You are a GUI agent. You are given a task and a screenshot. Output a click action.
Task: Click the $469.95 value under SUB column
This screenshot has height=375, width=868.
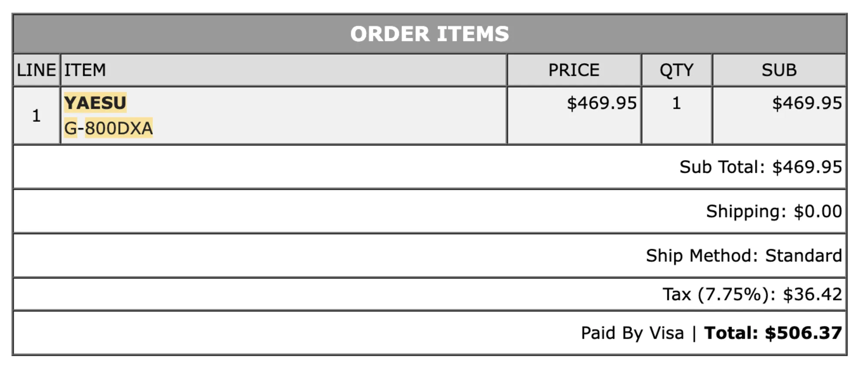(807, 103)
